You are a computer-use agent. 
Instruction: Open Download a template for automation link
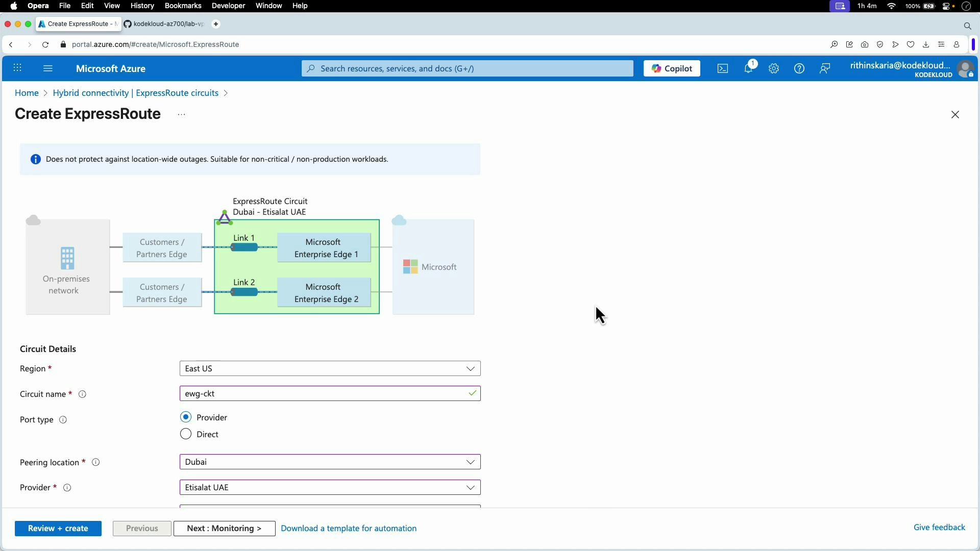349,529
